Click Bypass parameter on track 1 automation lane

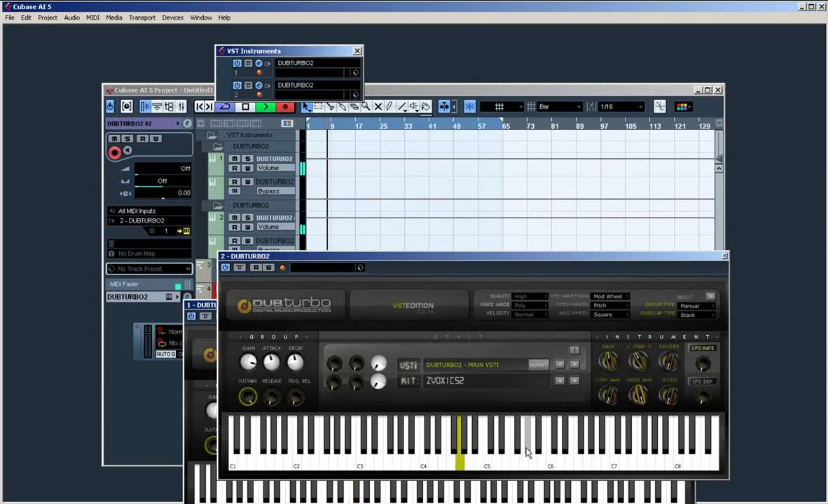(x=275, y=191)
